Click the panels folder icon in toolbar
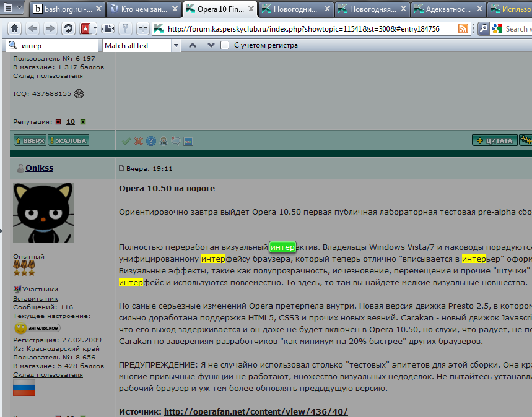 coord(108,28)
